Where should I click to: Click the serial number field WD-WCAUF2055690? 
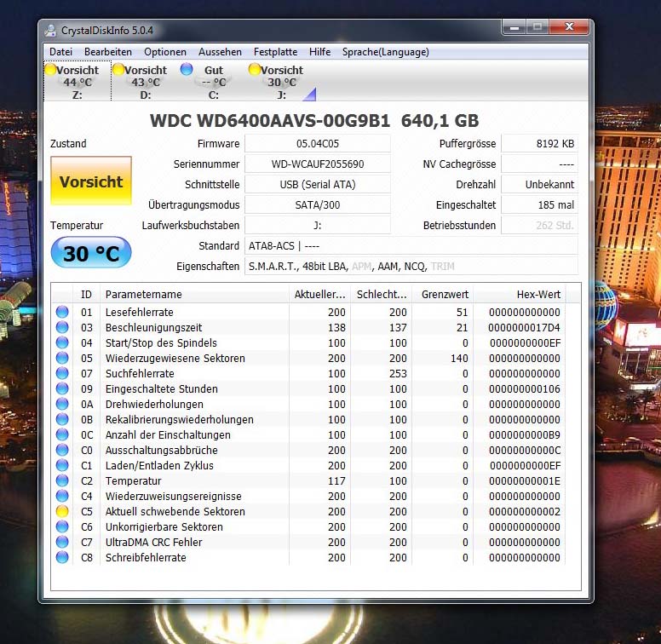pos(318,164)
